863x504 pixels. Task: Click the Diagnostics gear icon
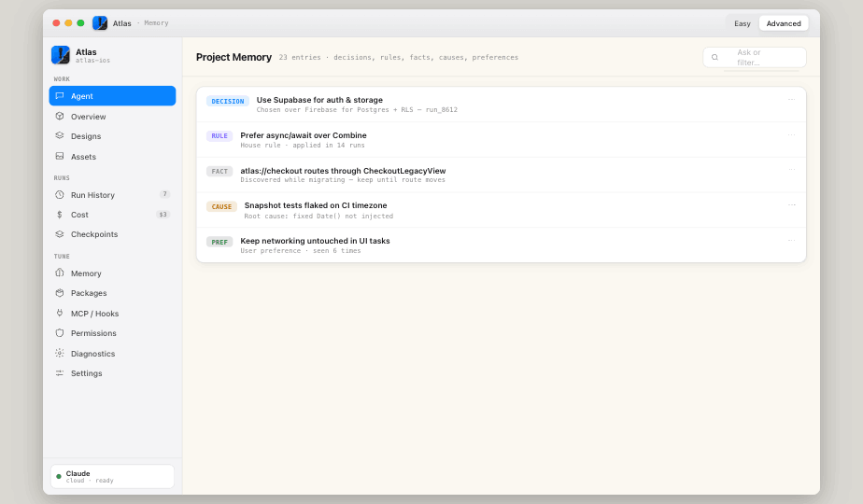[x=60, y=353]
